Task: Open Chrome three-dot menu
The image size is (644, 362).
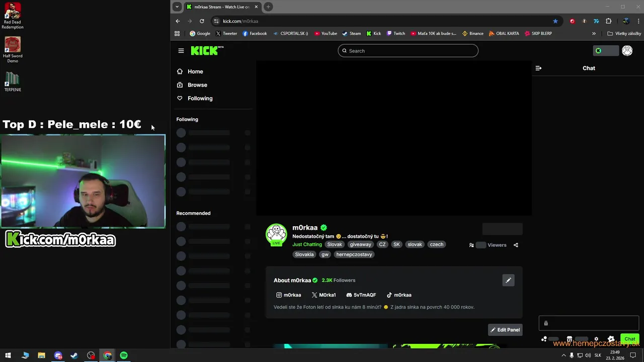Action: 638,21
